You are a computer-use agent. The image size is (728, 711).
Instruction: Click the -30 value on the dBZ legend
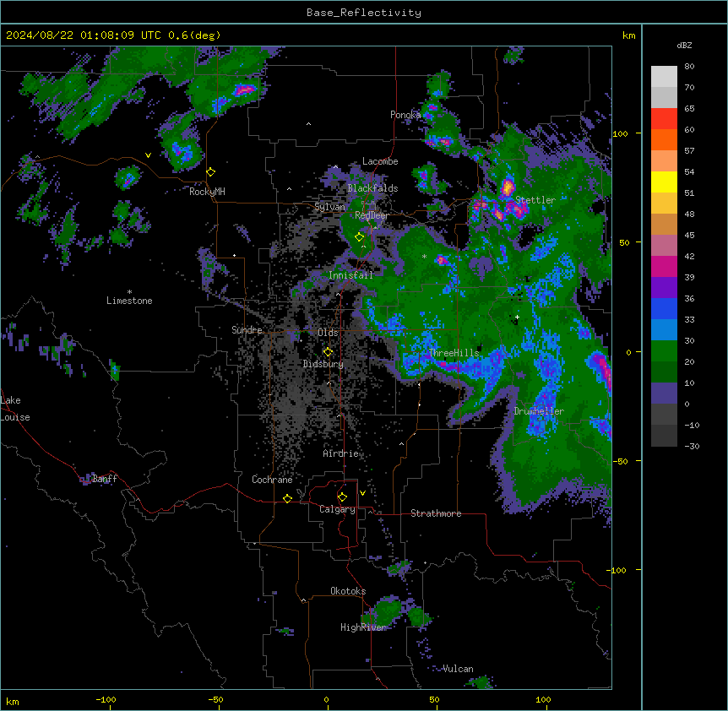point(692,447)
